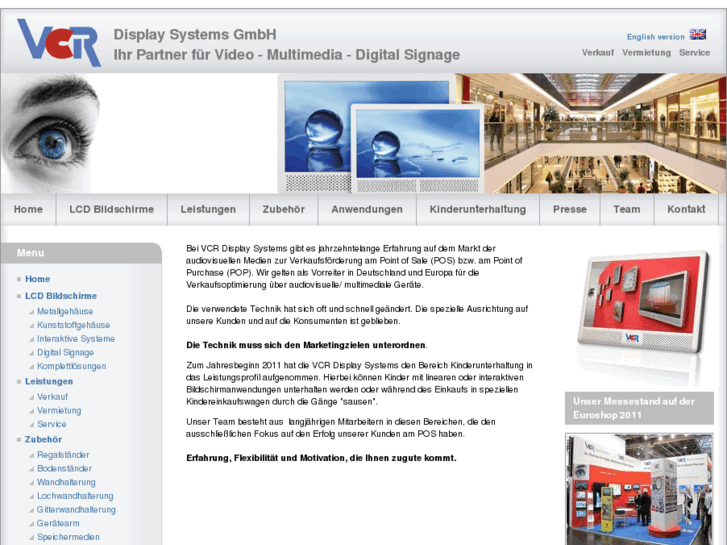This screenshot has width=727, height=545.
Task: Open LCD Bildschirme in navigation bar
Action: pos(112,209)
